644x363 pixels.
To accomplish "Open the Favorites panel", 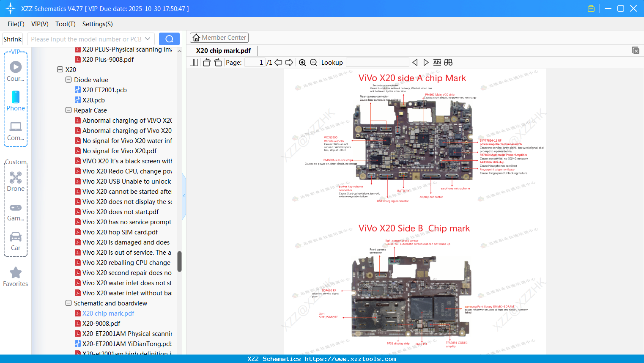I will [x=16, y=277].
